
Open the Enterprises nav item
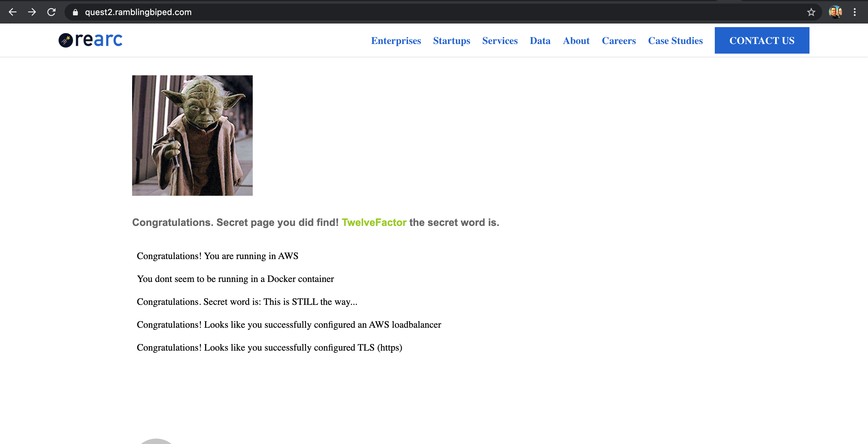coord(396,41)
